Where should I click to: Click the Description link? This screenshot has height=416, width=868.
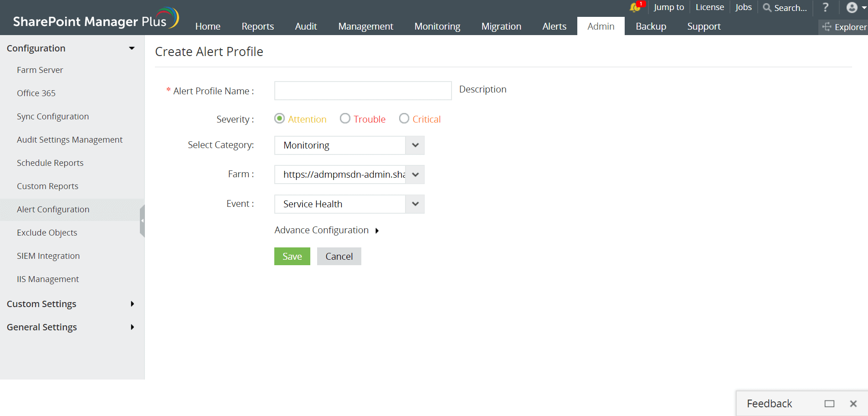[483, 89]
